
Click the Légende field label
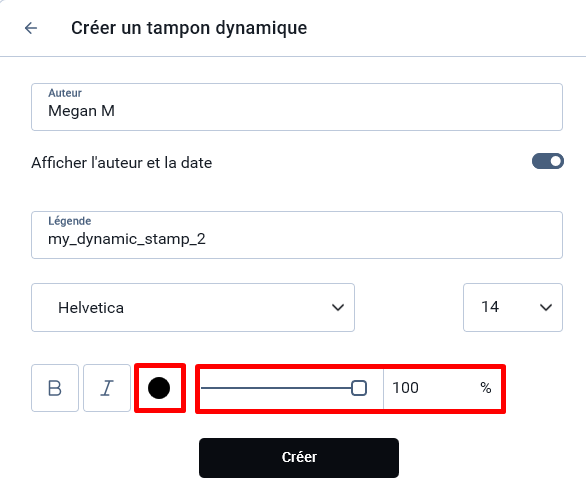tap(70, 221)
